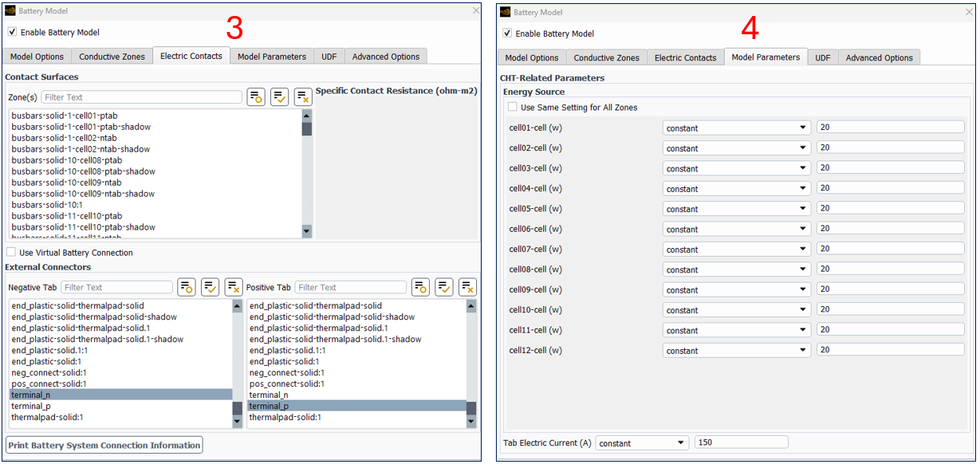Expand the cell12-cell (w) constant dropdown
This screenshot has height=464, width=980.
tap(736, 350)
